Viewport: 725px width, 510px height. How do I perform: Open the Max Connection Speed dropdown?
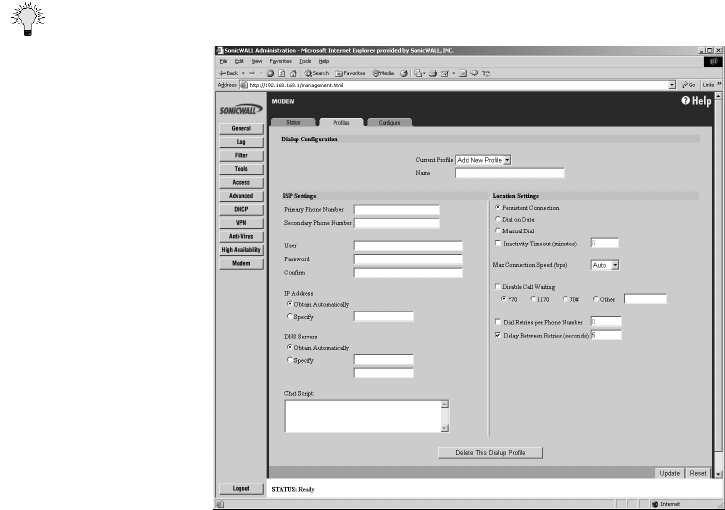pos(605,265)
